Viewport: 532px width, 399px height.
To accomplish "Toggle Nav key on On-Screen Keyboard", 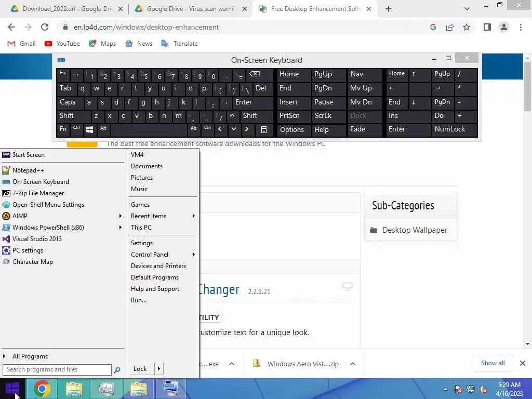I will pyautogui.click(x=365, y=75).
